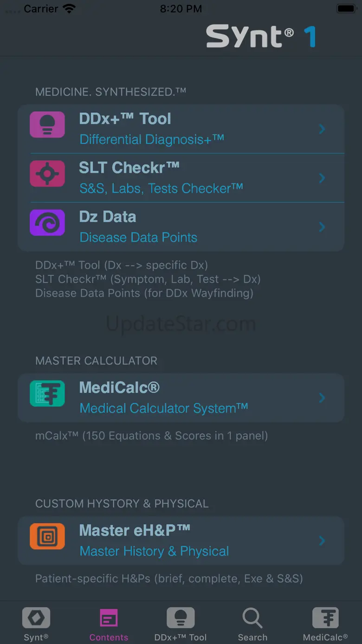Open the MediCalc row chevron
362x644 pixels.
point(322,398)
